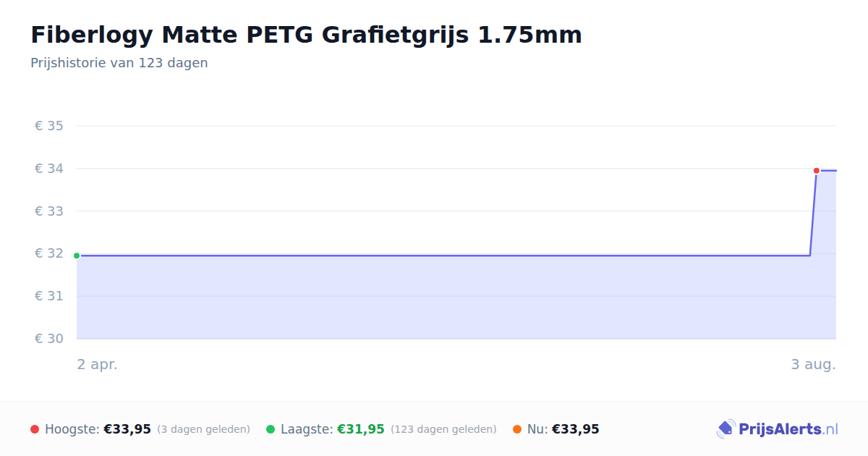Open the PrijsAlerts.nl brand link
This screenshot has height=456, width=868.
[777, 429]
